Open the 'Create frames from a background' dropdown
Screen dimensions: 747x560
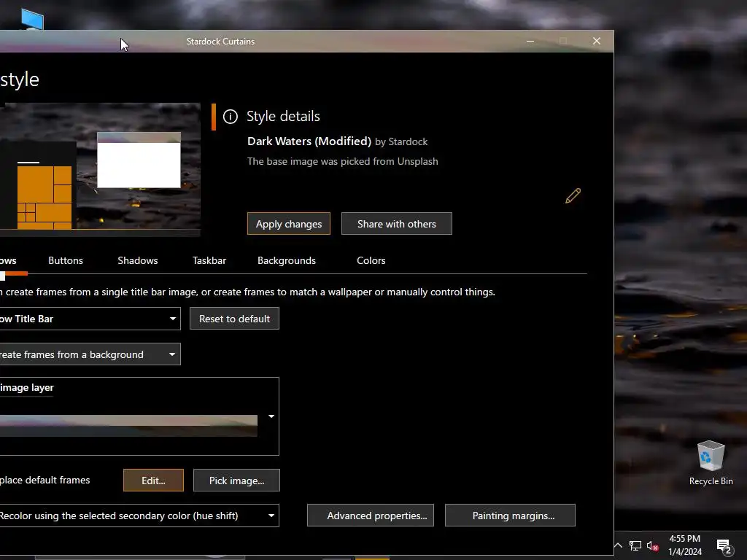tap(90, 354)
